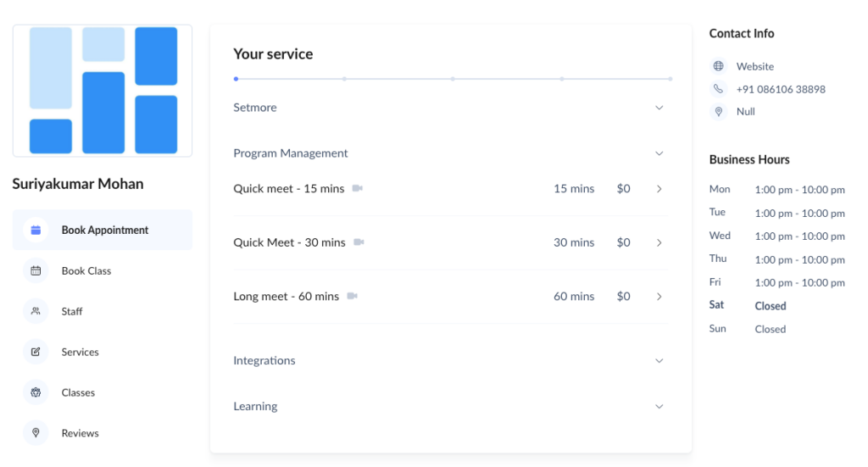Image resolution: width=868 pixels, height=467 pixels.
Task: Click the Fri business hours row
Action: coord(776,282)
